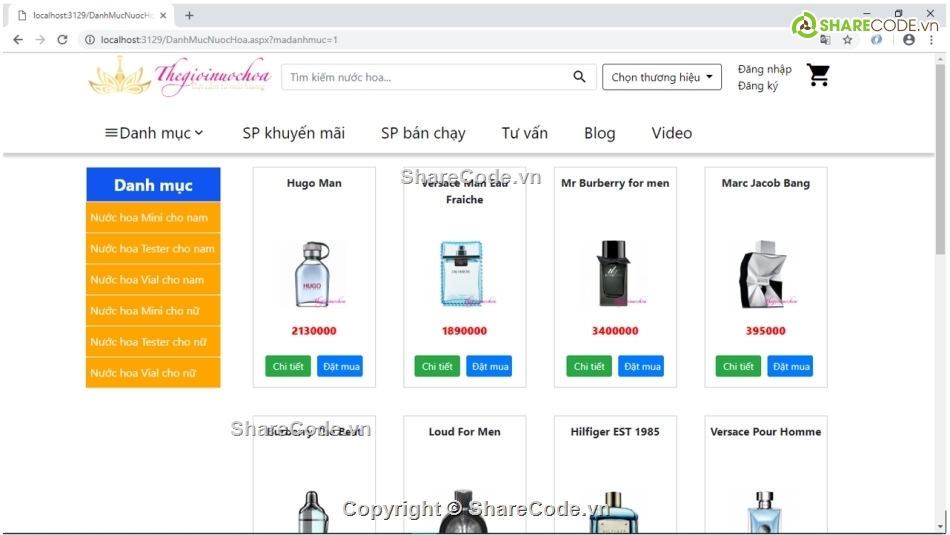Open a new browser tab
950x535 pixels.
[189, 16]
